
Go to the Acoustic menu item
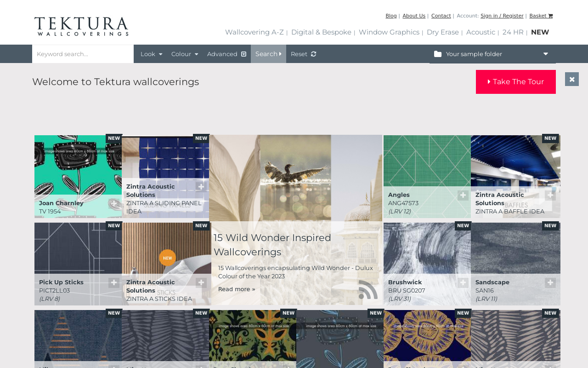[481, 32]
